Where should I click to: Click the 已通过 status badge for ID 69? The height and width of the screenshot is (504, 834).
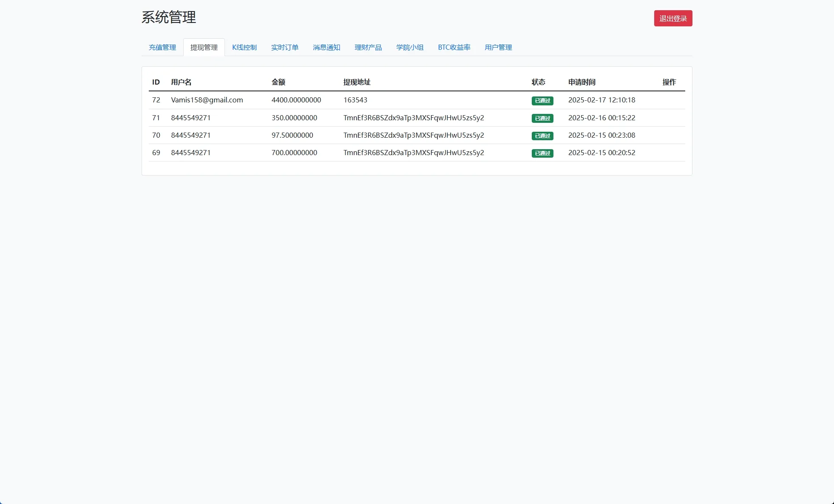[542, 153]
